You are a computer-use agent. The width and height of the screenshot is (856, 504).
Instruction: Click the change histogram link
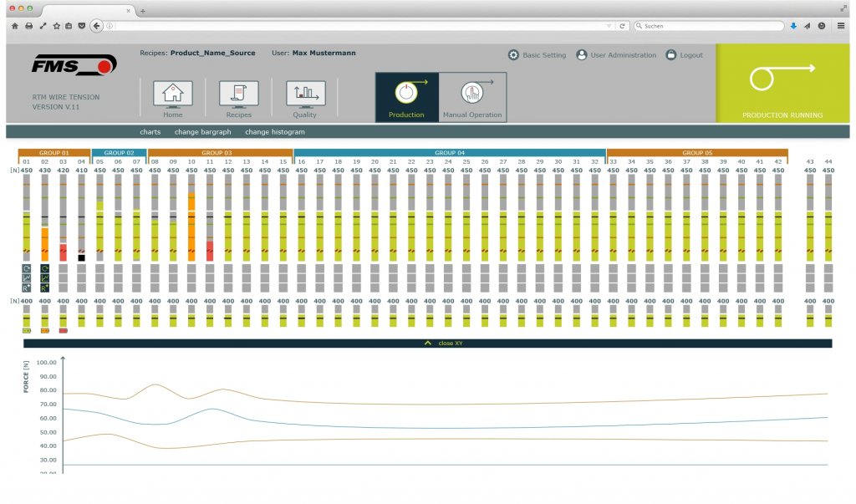pyautogui.click(x=274, y=132)
